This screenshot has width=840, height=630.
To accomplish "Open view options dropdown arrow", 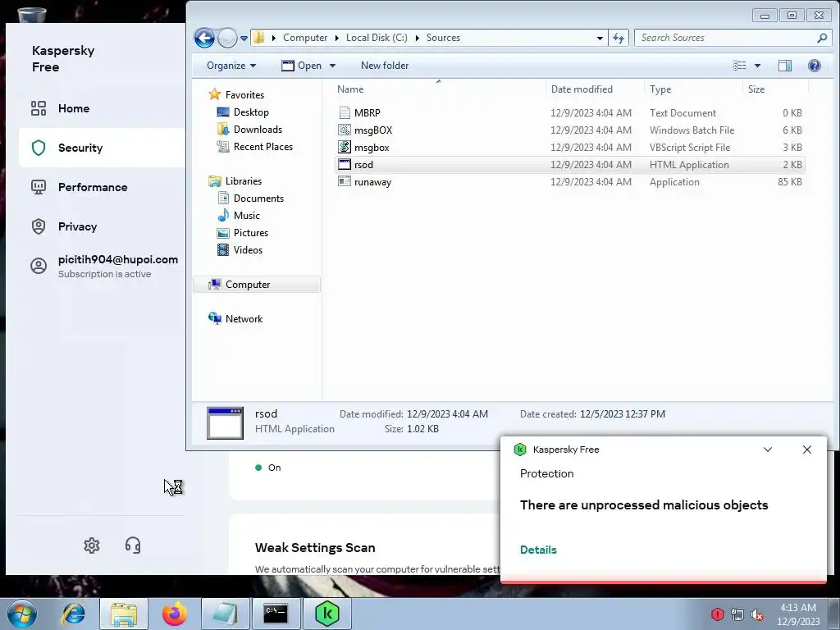I will [x=757, y=66].
